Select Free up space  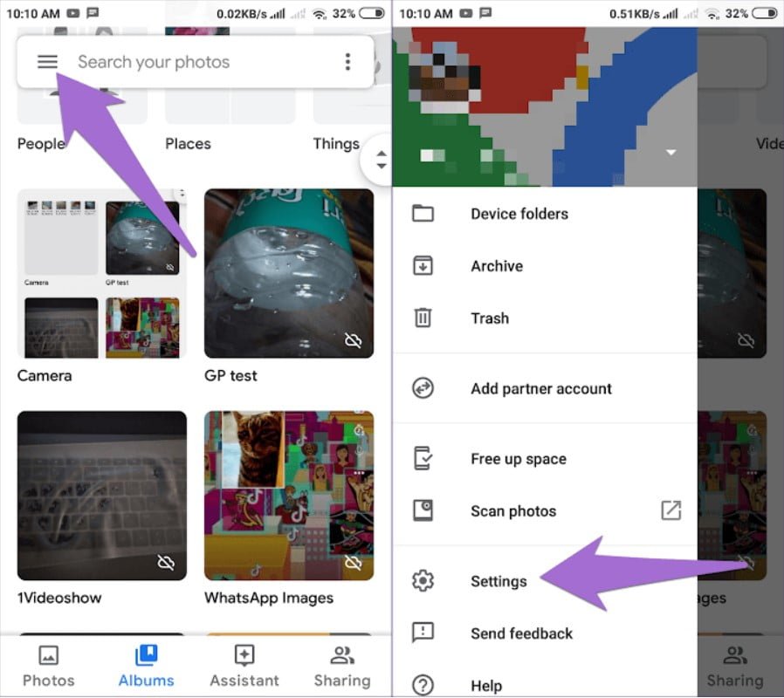point(518,458)
